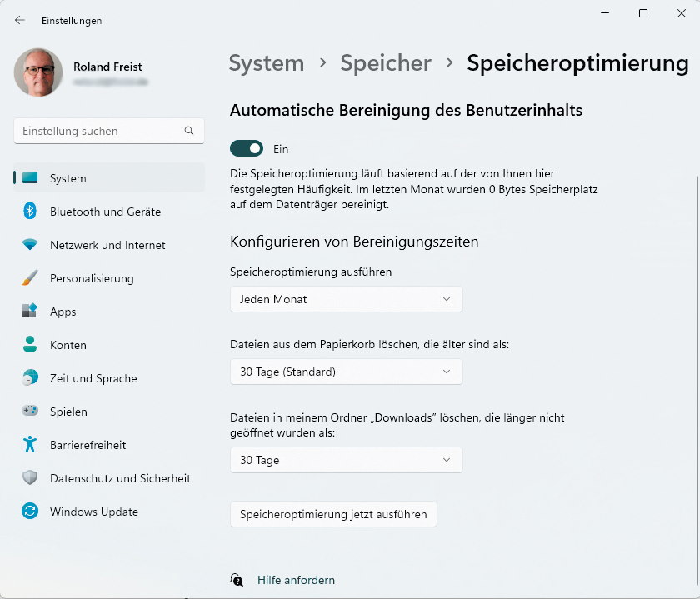Open Spielen settings

[109, 411]
